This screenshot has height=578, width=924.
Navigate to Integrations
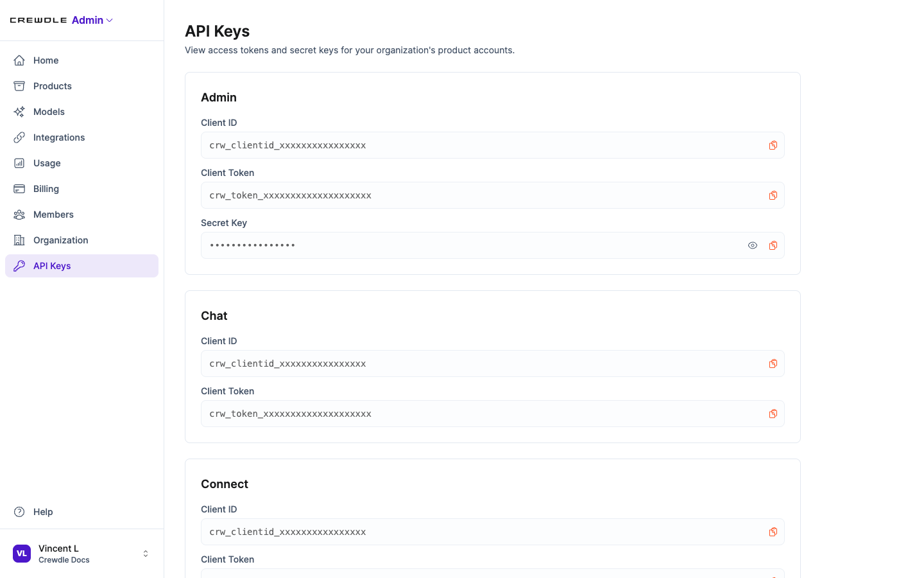click(x=81, y=137)
